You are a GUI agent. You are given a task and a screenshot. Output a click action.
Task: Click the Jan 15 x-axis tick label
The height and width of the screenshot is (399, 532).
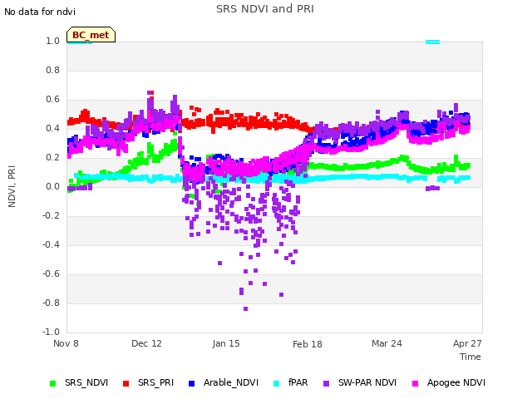click(226, 343)
